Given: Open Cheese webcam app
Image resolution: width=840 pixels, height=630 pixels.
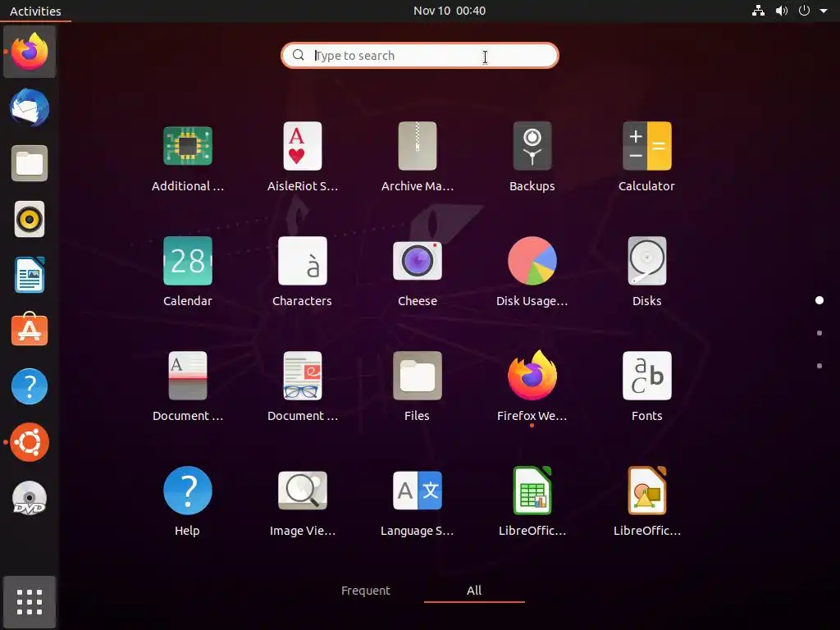Looking at the screenshot, I should click(x=418, y=261).
